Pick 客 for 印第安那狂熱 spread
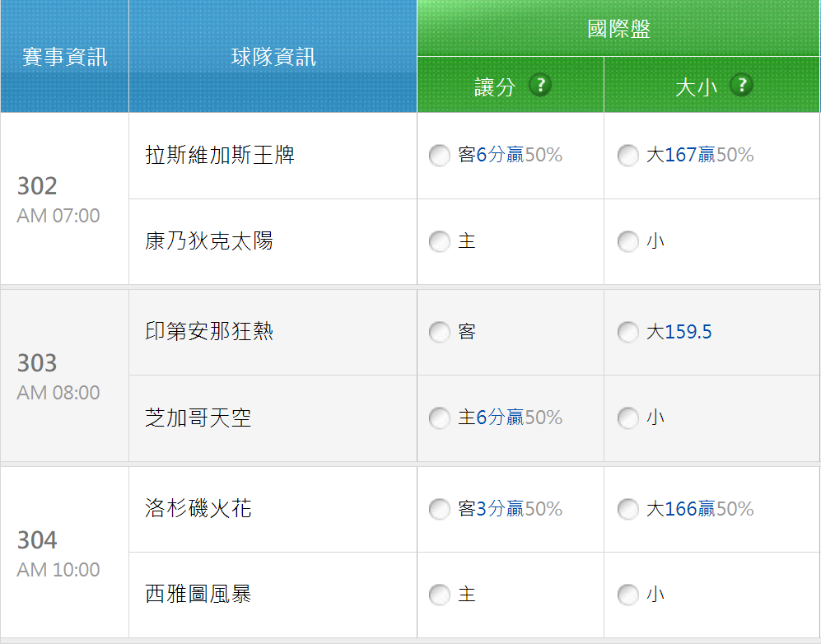This screenshot has width=821, height=644. point(440,332)
